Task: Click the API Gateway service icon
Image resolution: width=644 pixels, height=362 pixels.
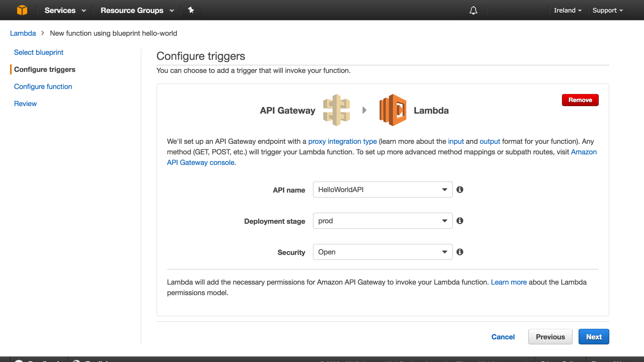Action: [336, 110]
